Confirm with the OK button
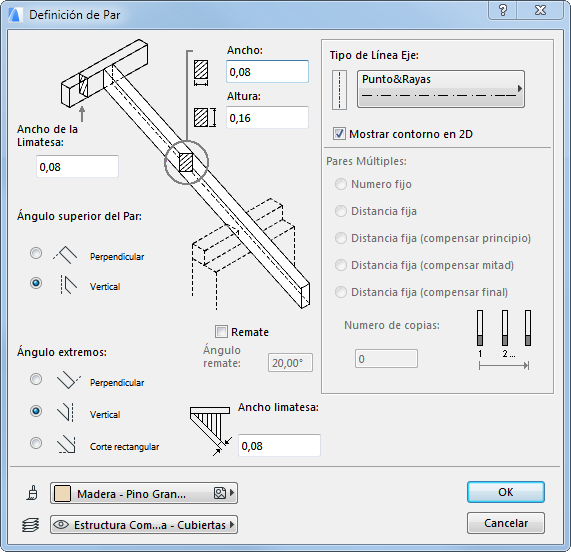 click(506, 492)
